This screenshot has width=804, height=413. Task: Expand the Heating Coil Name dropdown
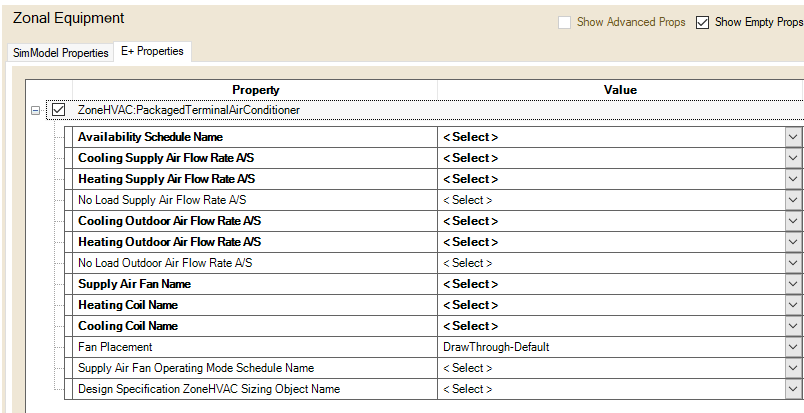point(793,305)
